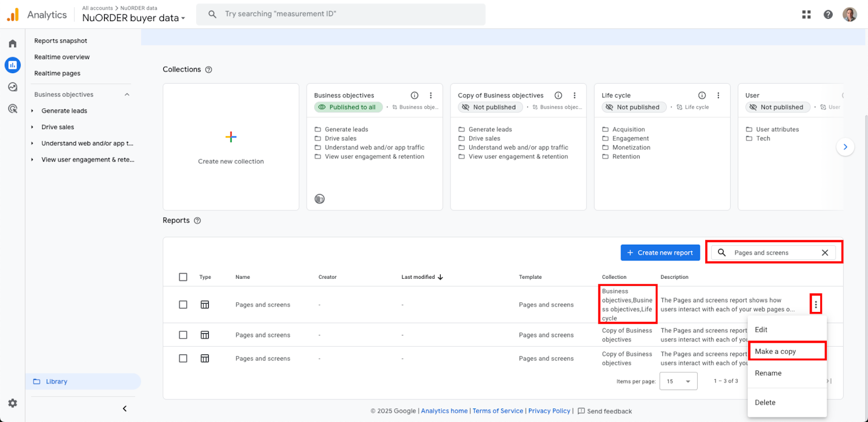This screenshot has height=422, width=868.
Task: Click the Collections help icon
Action: pos(209,69)
